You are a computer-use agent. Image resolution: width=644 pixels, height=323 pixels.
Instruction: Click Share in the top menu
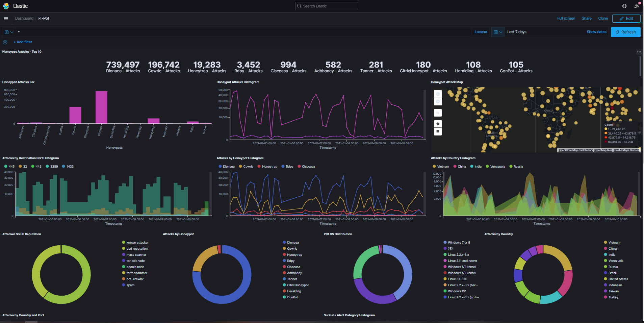587,19
